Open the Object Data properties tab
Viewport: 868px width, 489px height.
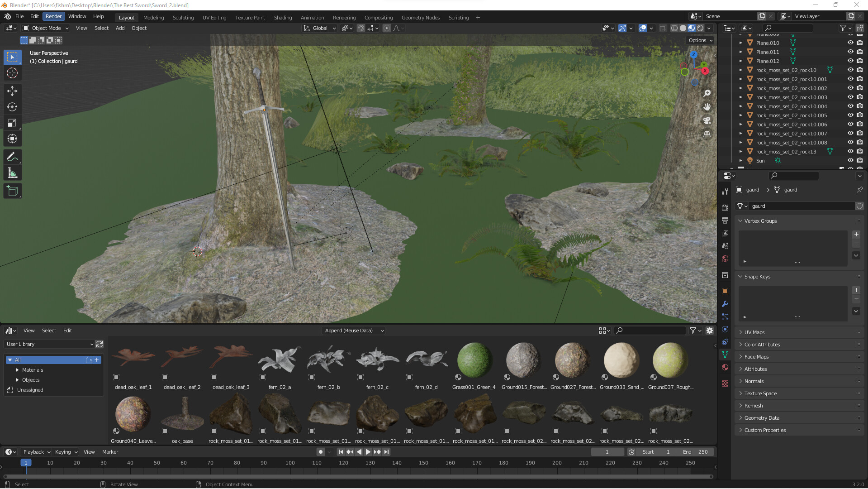coord(725,355)
